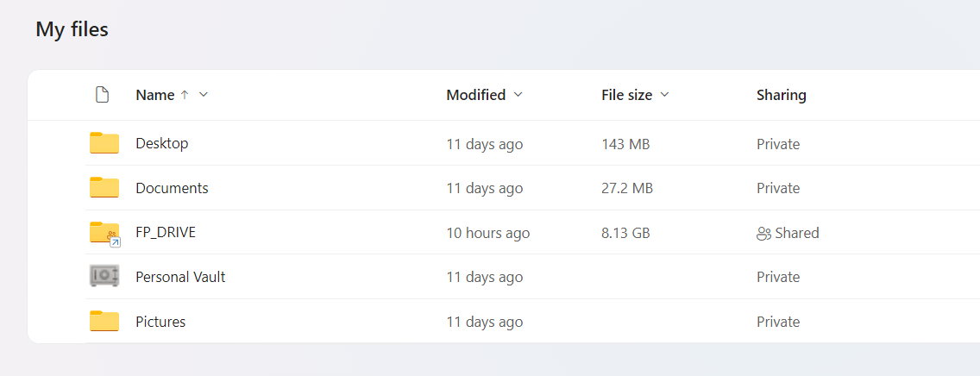Open Personal Vault by its name
The height and width of the screenshot is (376, 980).
tap(180, 277)
